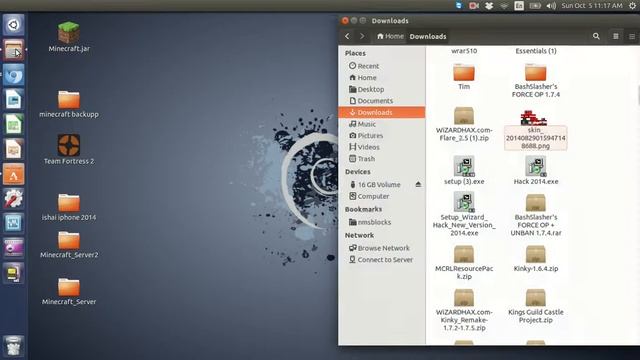Click the Downloads breadcrumb in path bar

(x=428, y=36)
